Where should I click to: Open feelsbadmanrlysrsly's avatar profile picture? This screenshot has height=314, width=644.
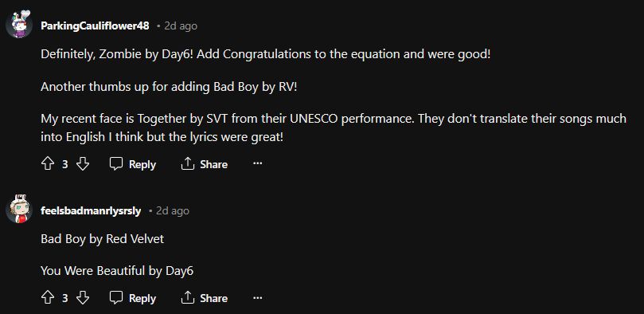pyautogui.click(x=19, y=209)
